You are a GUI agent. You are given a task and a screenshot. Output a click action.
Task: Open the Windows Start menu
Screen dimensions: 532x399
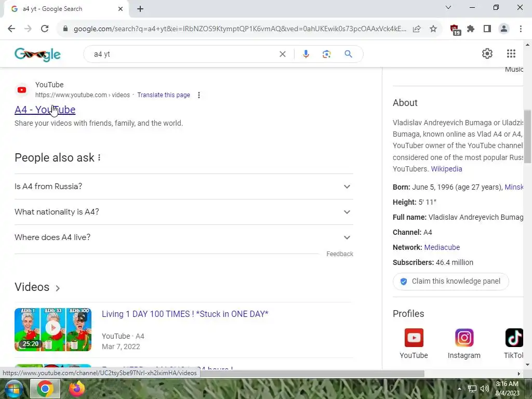(13, 389)
